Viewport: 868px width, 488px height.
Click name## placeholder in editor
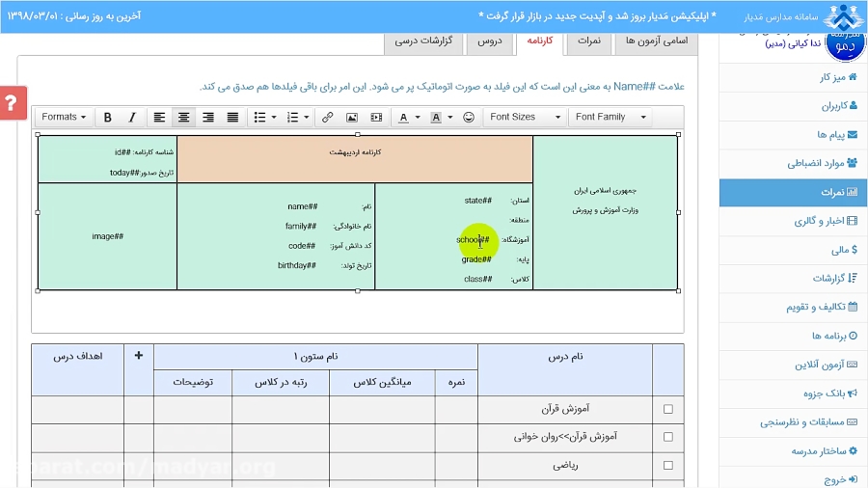(x=302, y=206)
